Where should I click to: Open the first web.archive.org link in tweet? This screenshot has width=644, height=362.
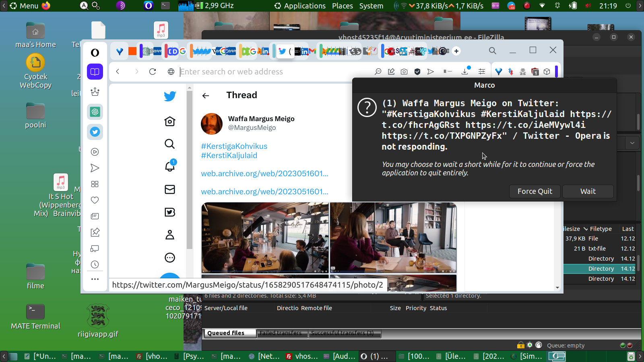[264, 173]
